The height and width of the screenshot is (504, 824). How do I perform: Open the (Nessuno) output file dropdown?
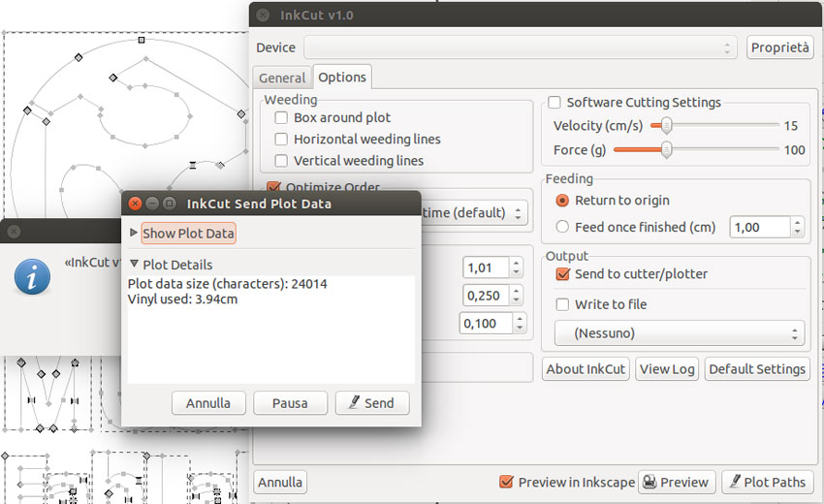680,333
